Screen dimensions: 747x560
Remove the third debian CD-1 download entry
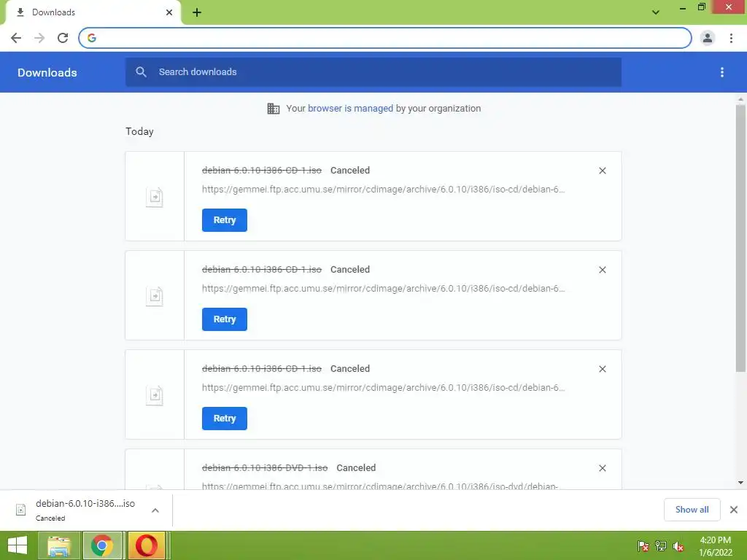pos(602,369)
